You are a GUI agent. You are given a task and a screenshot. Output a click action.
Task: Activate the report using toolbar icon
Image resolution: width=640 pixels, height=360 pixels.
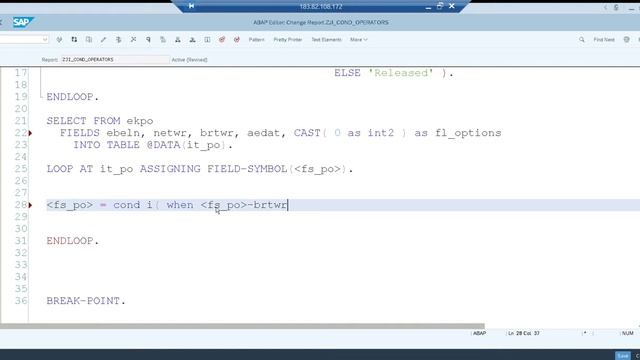133,40
